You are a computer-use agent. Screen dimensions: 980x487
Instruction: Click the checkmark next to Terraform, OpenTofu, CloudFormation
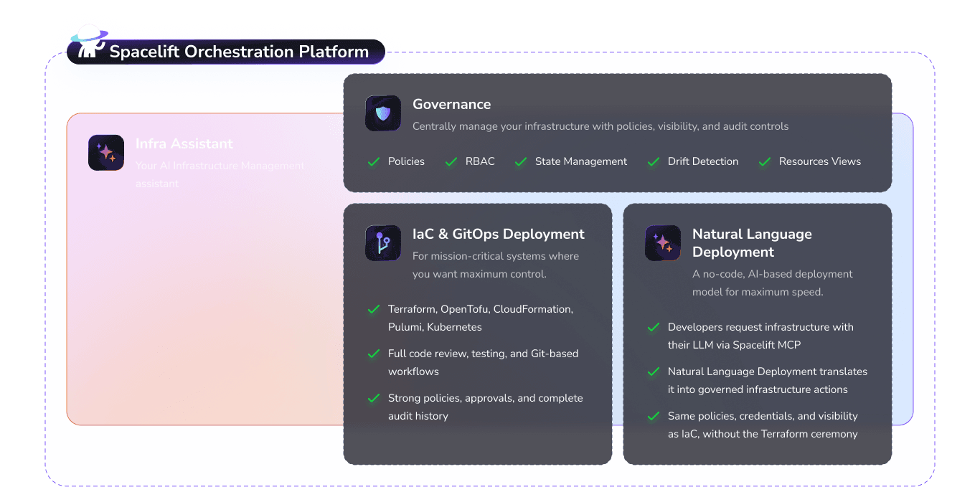pyautogui.click(x=374, y=309)
